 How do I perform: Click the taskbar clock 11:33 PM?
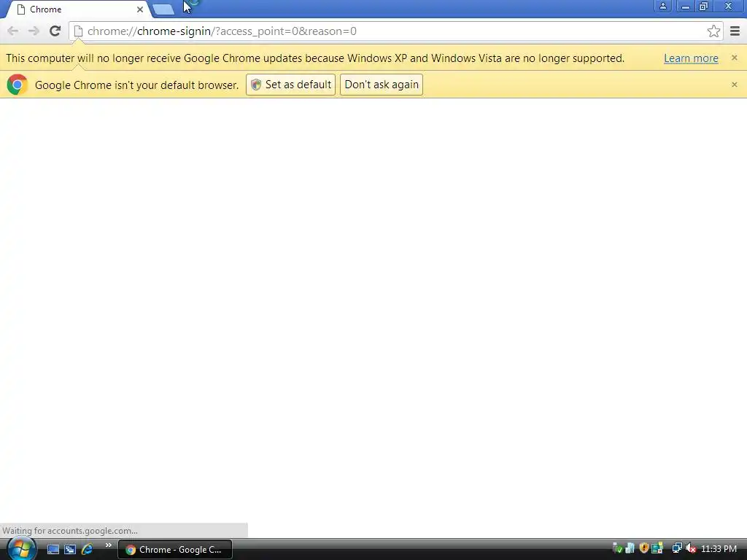[719, 549]
